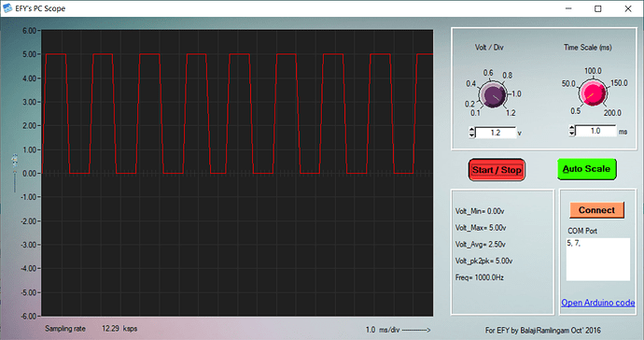Click the Time Scale ms value field
The height and width of the screenshot is (340, 644).
pos(595,131)
